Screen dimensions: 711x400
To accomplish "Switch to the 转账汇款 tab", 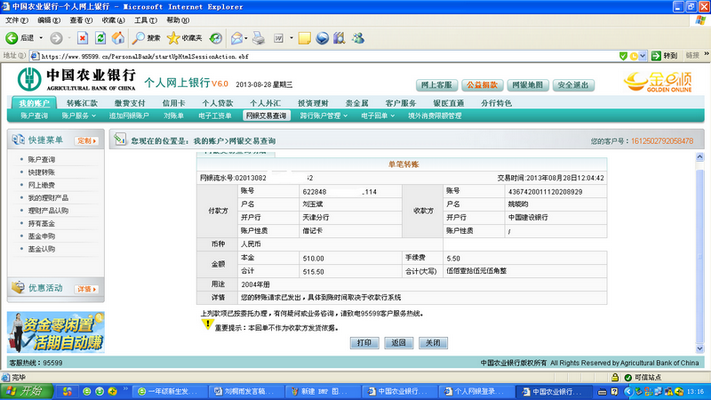I will [83, 103].
